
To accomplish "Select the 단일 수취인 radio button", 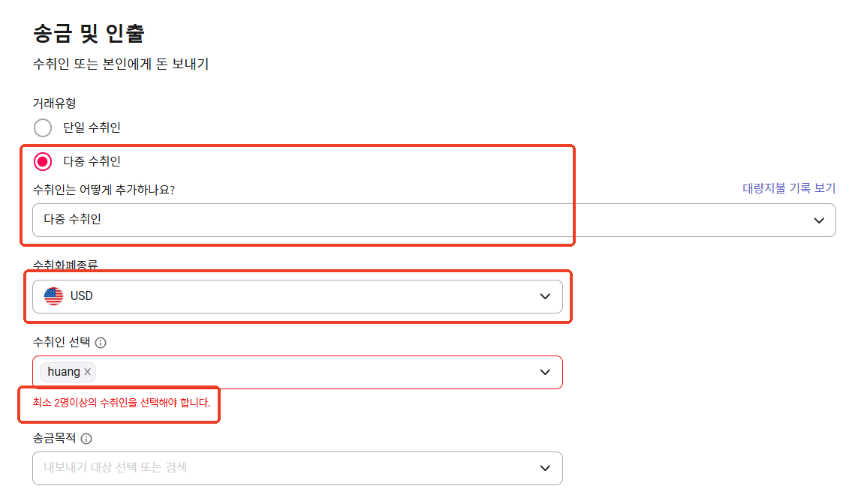I will pyautogui.click(x=42, y=128).
